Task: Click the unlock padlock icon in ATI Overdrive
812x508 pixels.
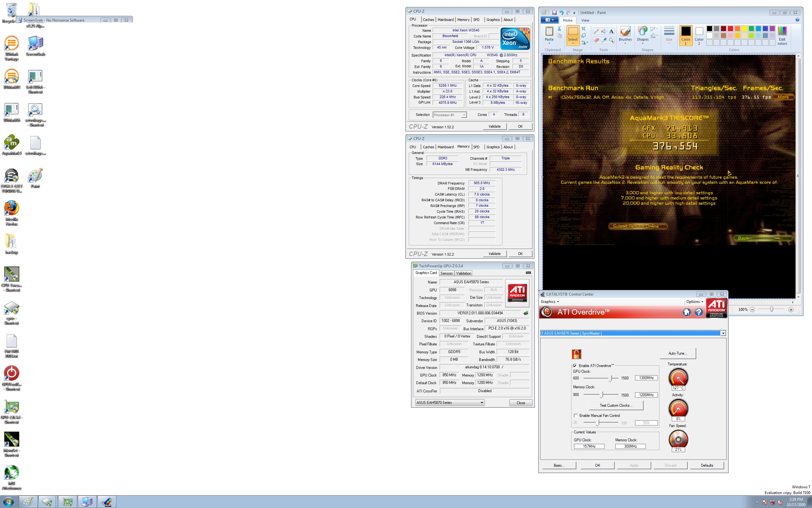Action: [576, 354]
